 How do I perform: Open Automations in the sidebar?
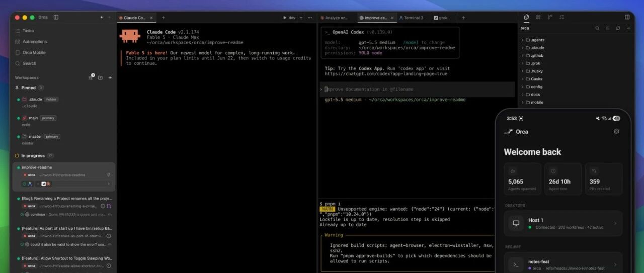click(31, 42)
